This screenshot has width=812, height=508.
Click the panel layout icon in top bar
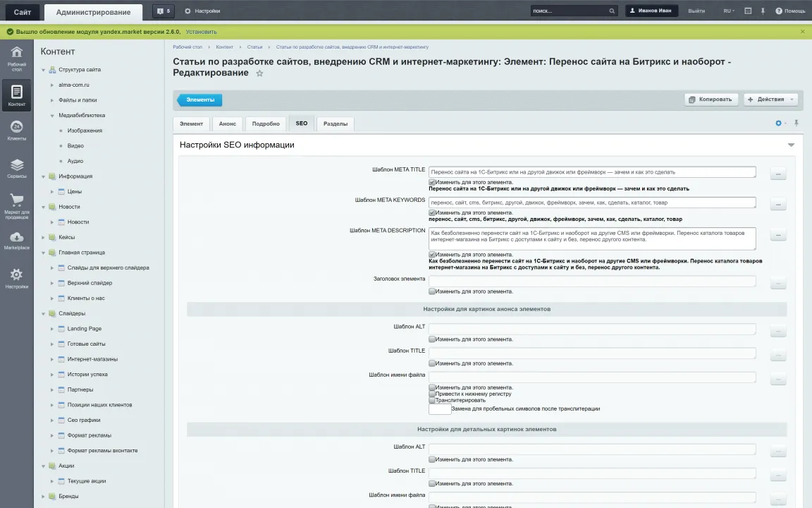coord(748,11)
